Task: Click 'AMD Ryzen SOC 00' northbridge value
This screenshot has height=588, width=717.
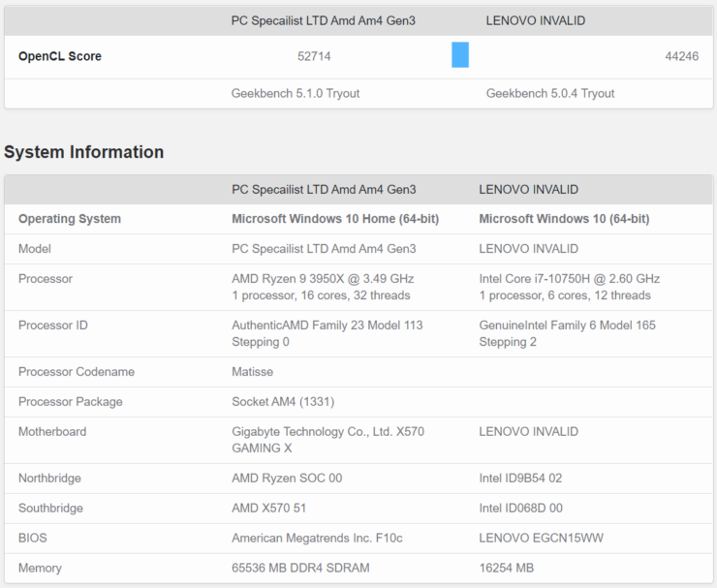Action: (x=287, y=478)
